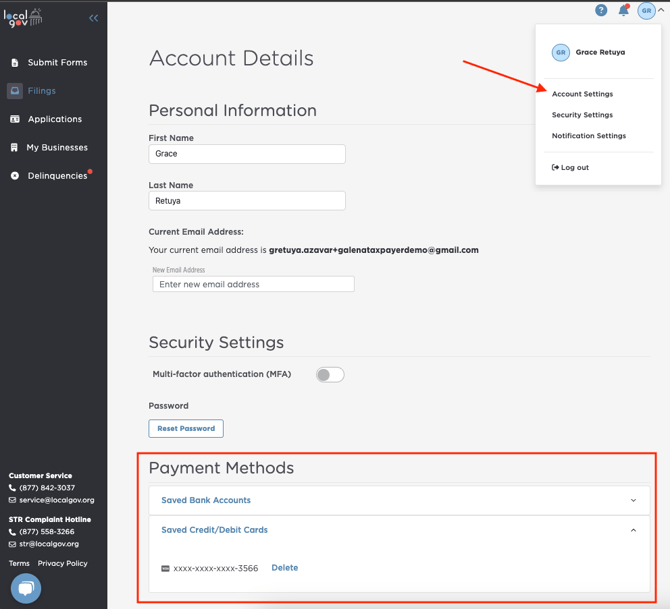Open Notification Settings in user menu
This screenshot has width=670, height=609.
coord(589,136)
